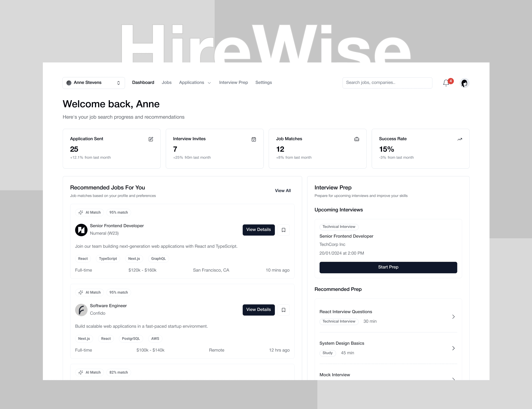
Task: Open the Success Rate stat card
Action: (x=421, y=149)
